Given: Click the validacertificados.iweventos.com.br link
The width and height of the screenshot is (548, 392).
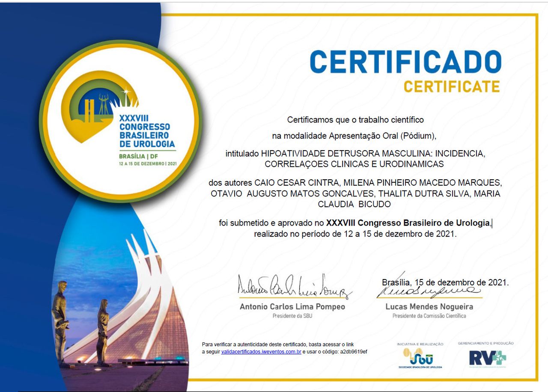Looking at the screenshot, I should click(261, 352).
